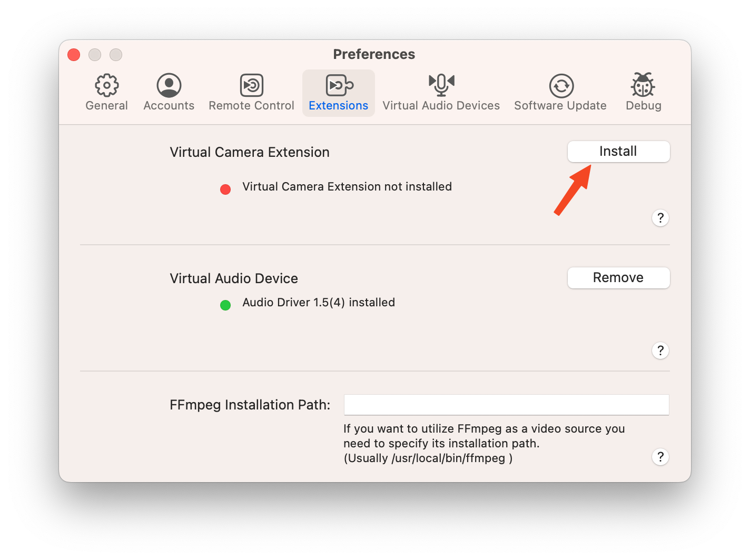The height and width of the screenshot is (560, 750).
Task: Click the green Audio Driver status indicator
Action: tap(225, 305)
